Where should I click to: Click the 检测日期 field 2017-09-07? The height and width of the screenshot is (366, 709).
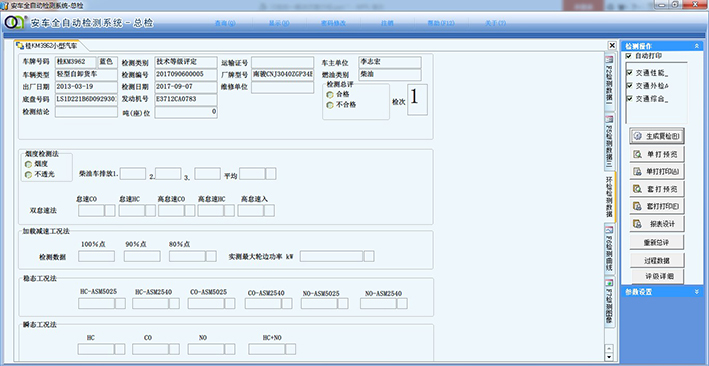pyautogui.click(x=186, y=87)
